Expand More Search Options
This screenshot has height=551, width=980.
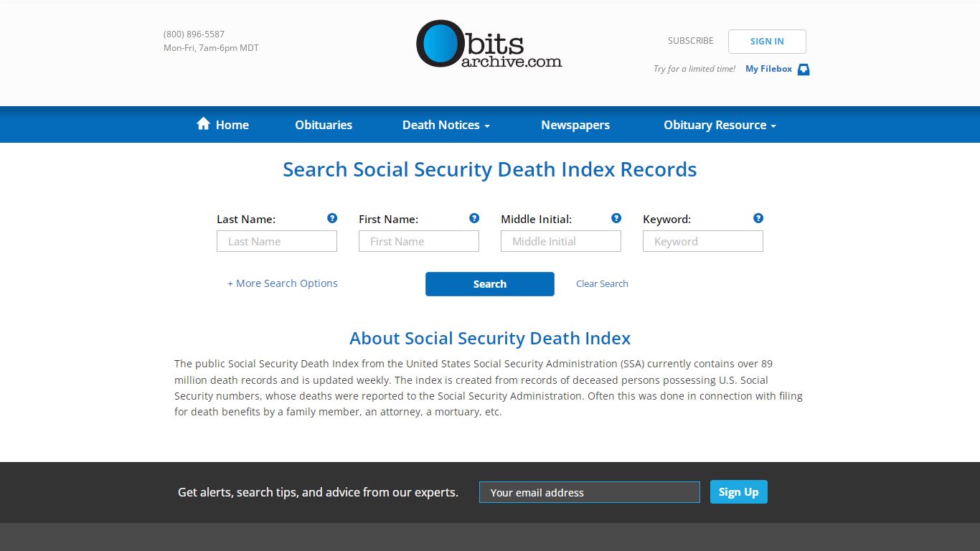(x=282, y=283)
